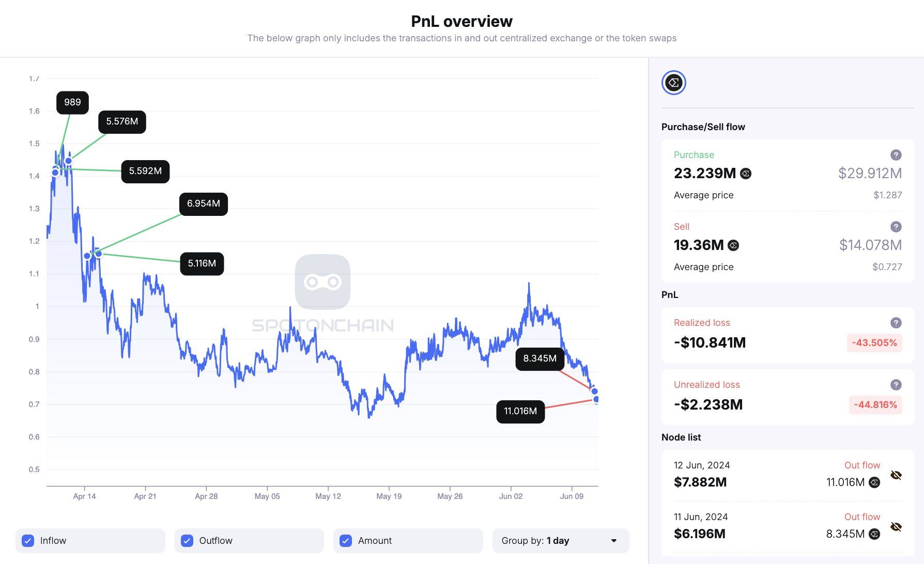Click the Purchase help question mark icon
The width and height of the screenshot is (924, 564).
tap(896, 155)
